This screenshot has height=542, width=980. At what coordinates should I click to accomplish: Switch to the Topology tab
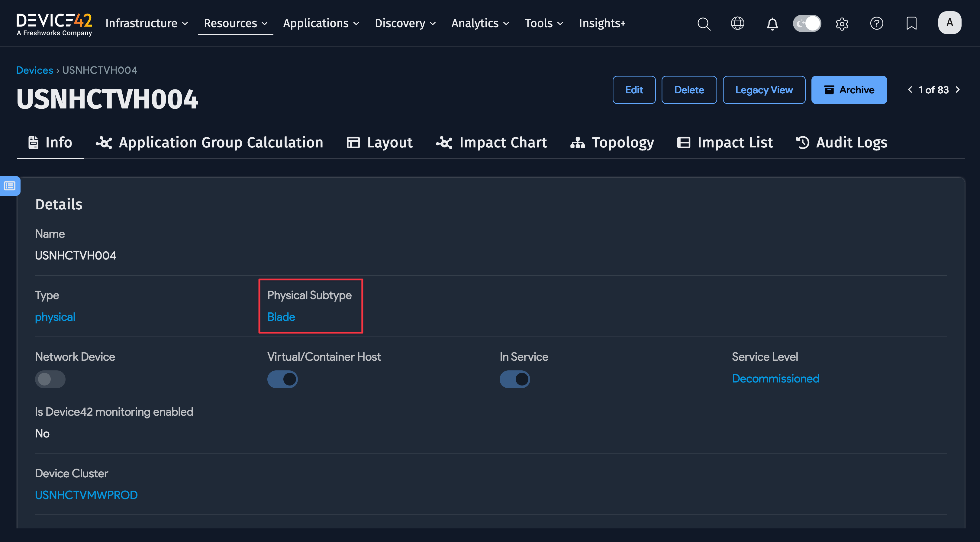pos(612,143)
